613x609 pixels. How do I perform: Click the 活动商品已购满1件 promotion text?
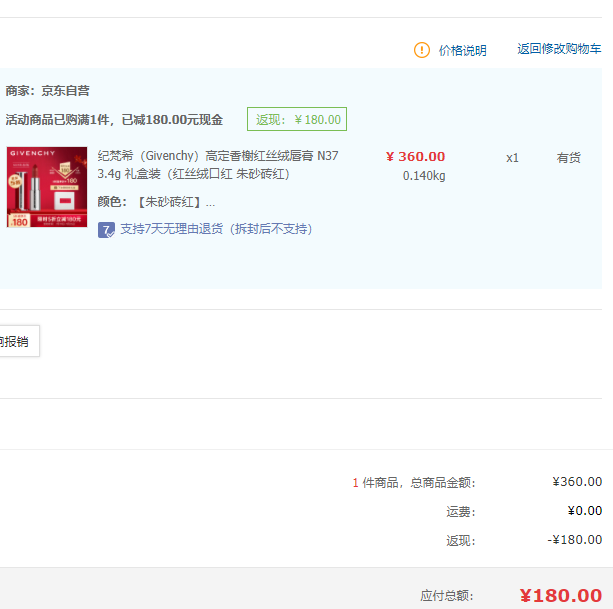tap(114, 120)
